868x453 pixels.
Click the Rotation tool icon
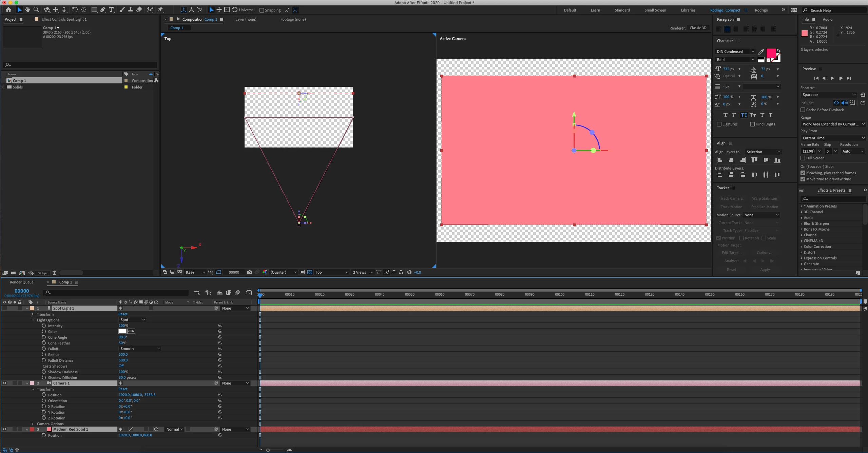[75, 10]
